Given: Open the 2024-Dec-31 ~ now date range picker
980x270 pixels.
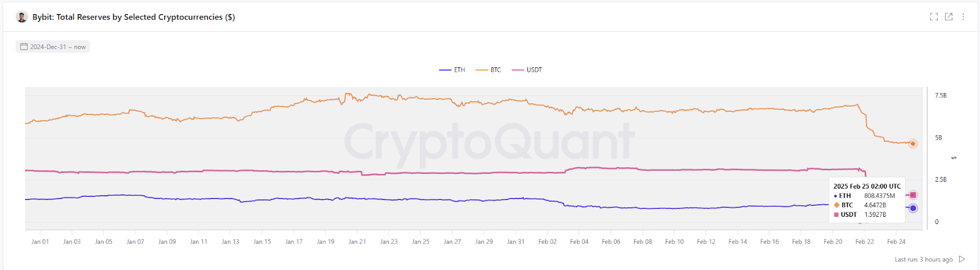Looking at the screenshot, I should [58, 47].
